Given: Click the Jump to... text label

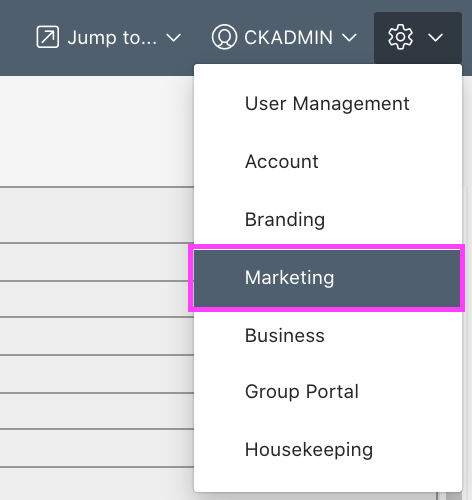Looking at the screenshot, I should [112, 38].
